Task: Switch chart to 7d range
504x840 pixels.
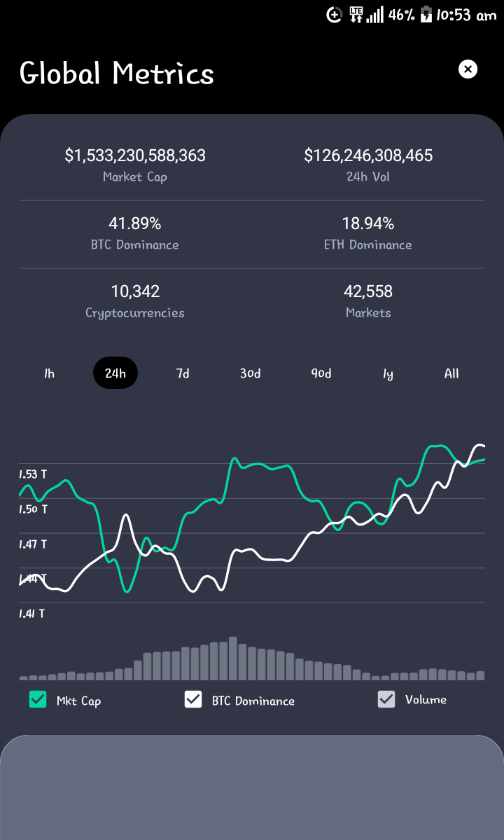Action: 183,373
